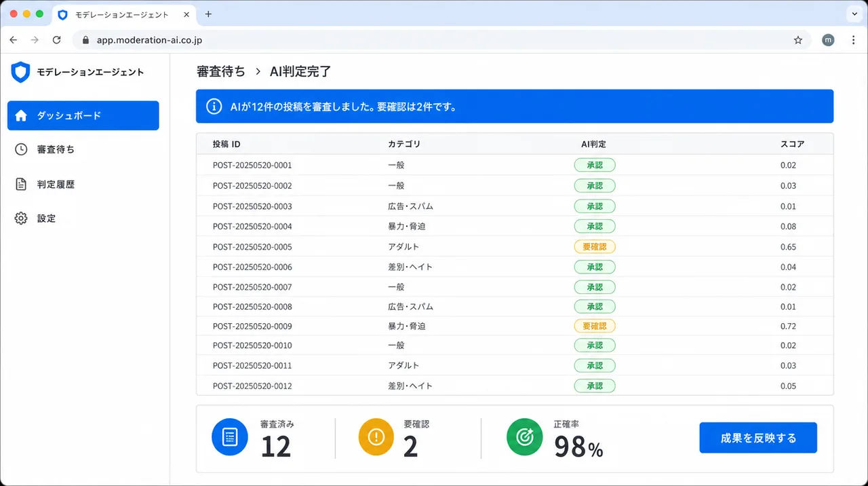The image size is (868, 486).
Task: Click AI判定完了 in the breadcrumb
Action: point(300,71)
